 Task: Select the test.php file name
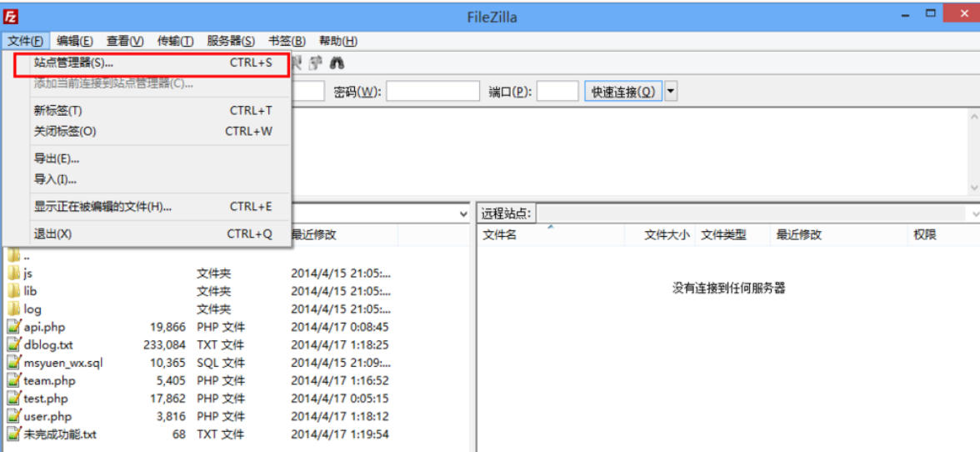[x=46, y=399]
